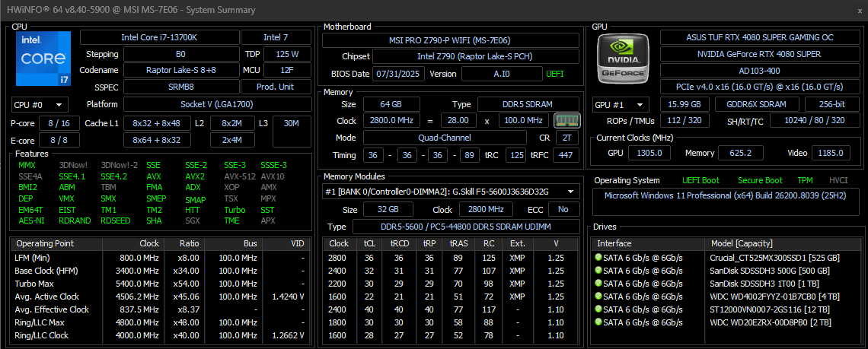Click green status icon for WDC WD4002FYYZ drive
This screenshot has height=349, width=868.
pos(598,297)
